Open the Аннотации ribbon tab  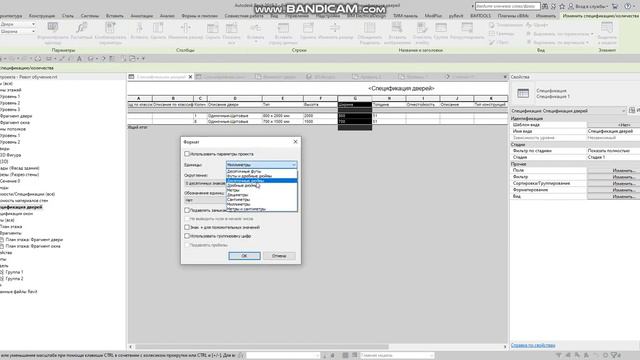tap(142, 16)
